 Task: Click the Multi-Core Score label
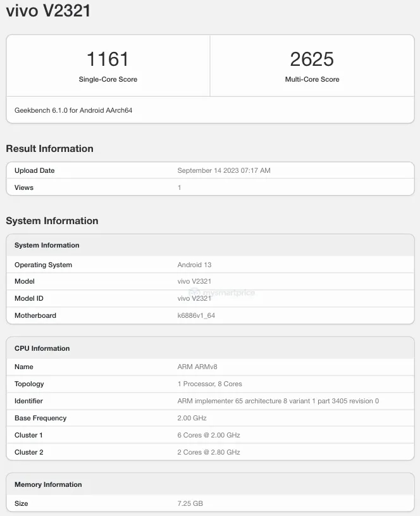[x=312, y=79]
